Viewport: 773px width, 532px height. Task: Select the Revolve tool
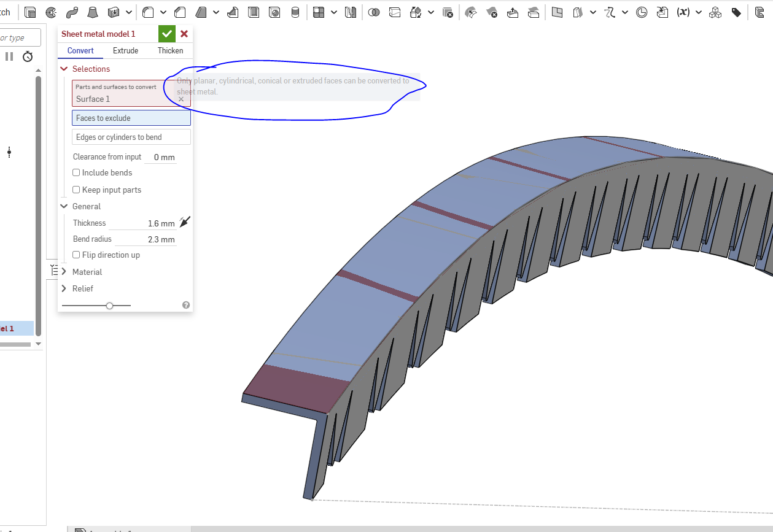52,12
